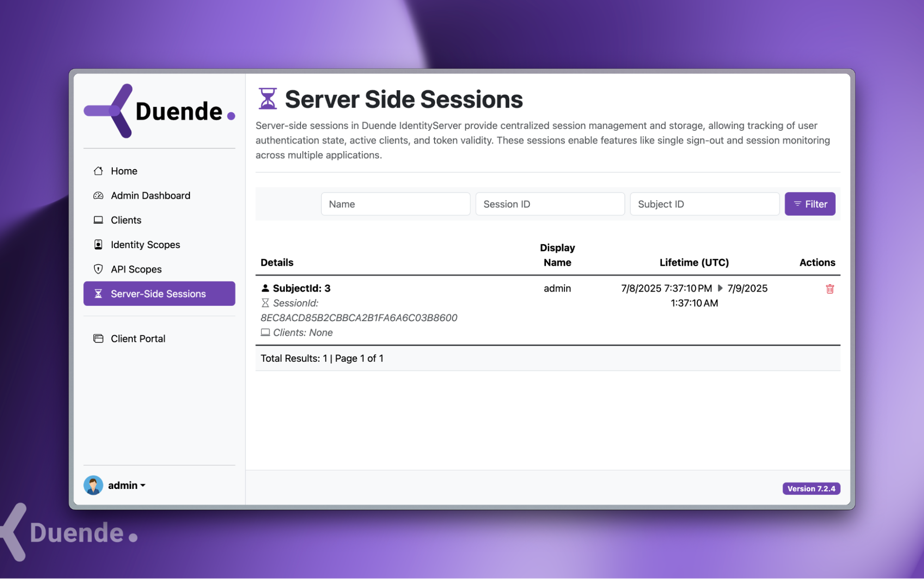Screen dimensions: 924x579
Task: Focus the Name filter field
Action: click(395, 204)
